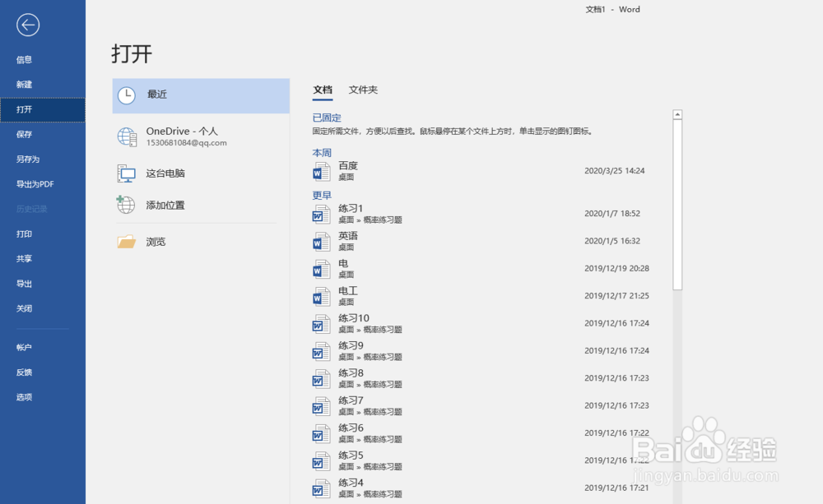Click 浏览 label

(156, 242)
